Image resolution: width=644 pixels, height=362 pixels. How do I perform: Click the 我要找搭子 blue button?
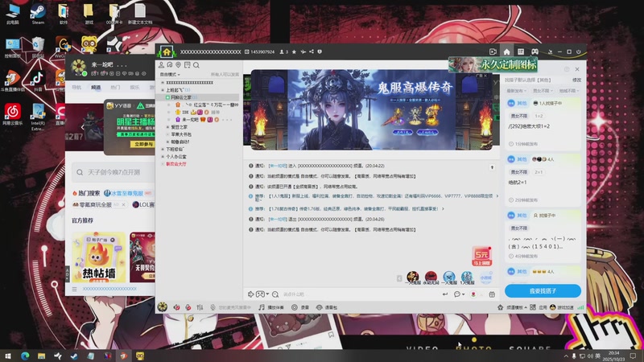[543, 290]
